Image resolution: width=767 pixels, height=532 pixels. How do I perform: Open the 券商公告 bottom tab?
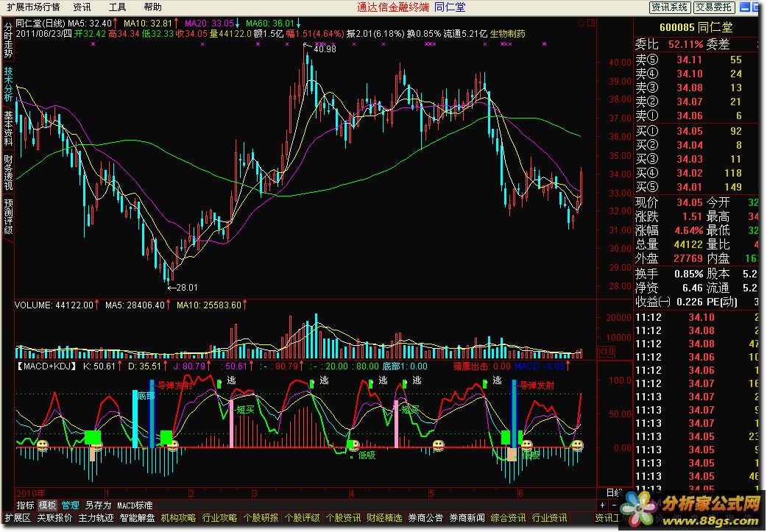pos(425,518)
